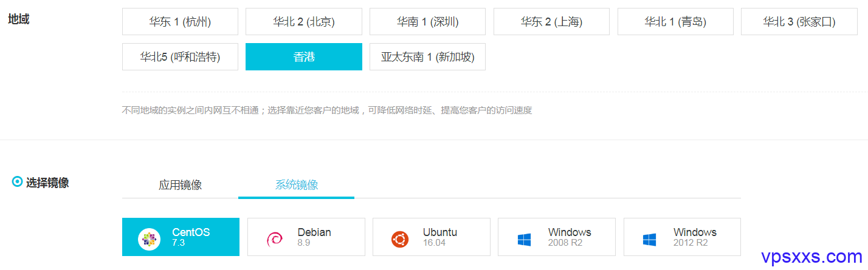Select region 华东 2 (上海)
Screen dimensions: 868x270
[551, 22]
